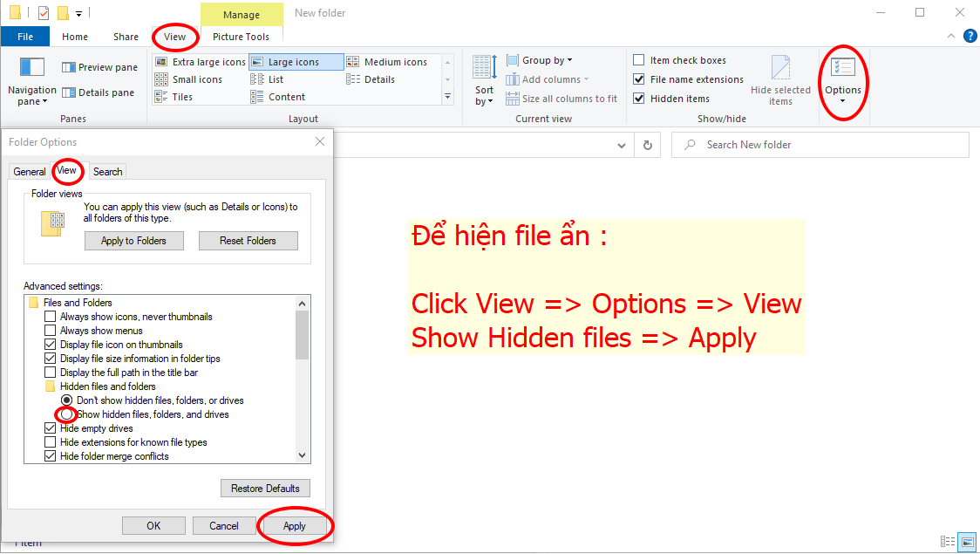
Task: Select the Large icons layout
Action: [296, 62]
